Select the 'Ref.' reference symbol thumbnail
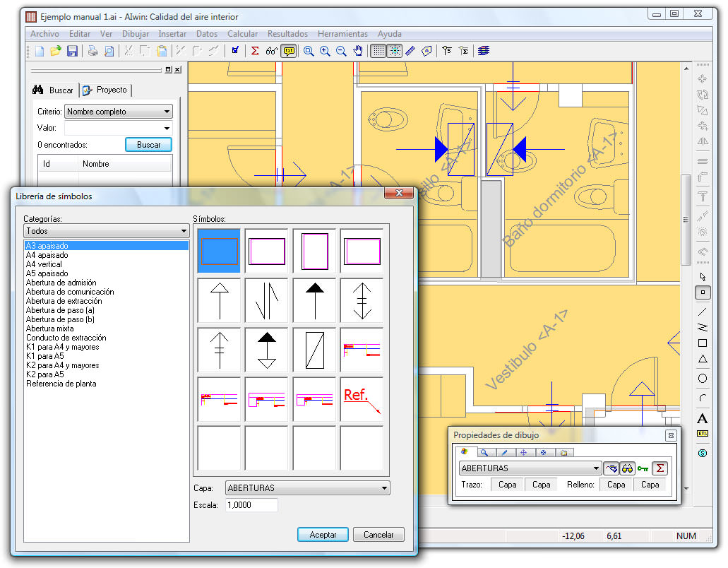 click(362, 399)
